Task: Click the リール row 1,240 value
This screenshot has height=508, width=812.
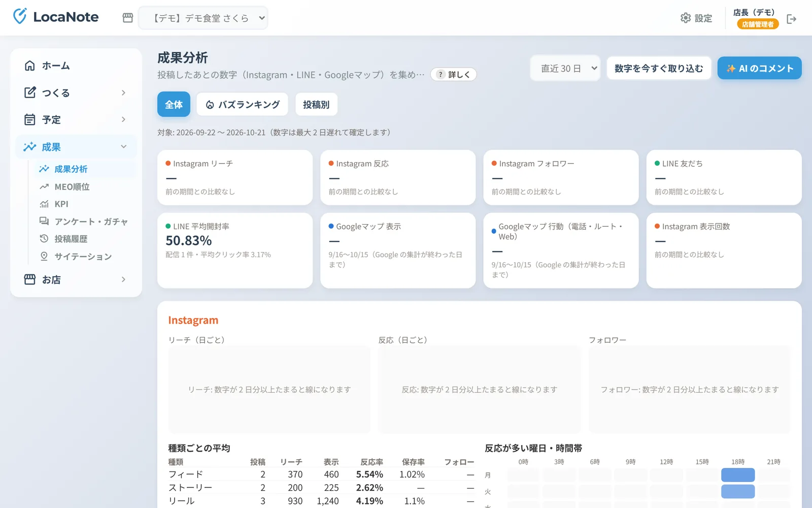Action: point(328,501)
